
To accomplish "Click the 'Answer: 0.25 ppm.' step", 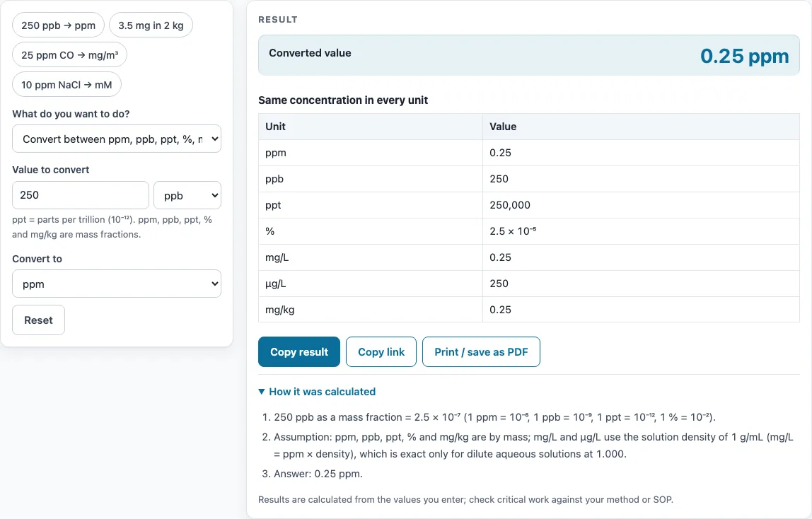I will (318, 474).
